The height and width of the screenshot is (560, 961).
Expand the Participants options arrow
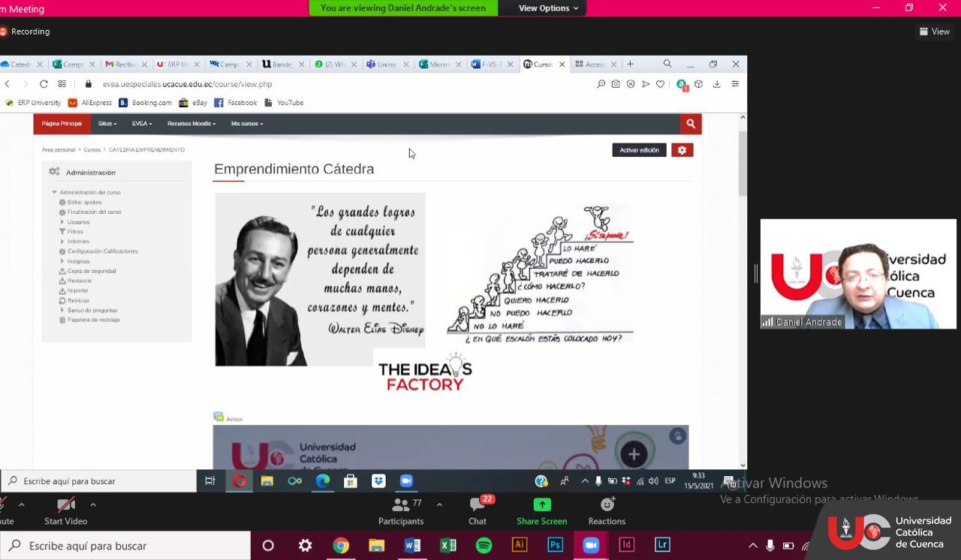[439, 504]
